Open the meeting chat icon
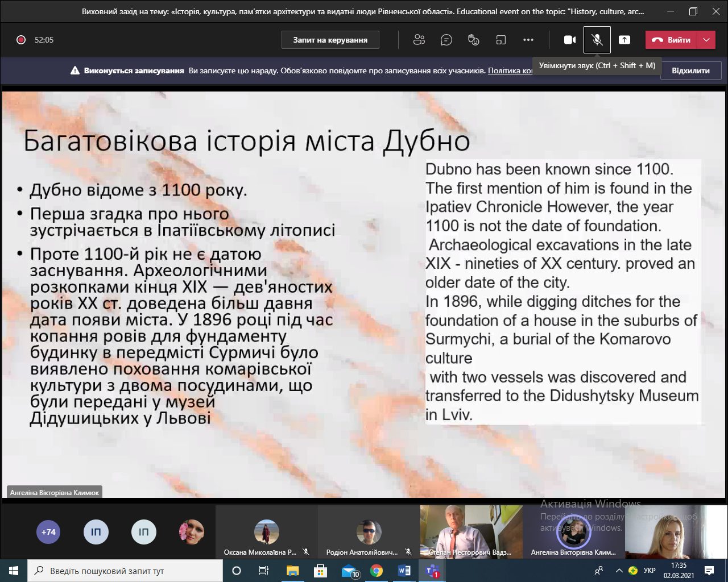 (x=446, y=40)
